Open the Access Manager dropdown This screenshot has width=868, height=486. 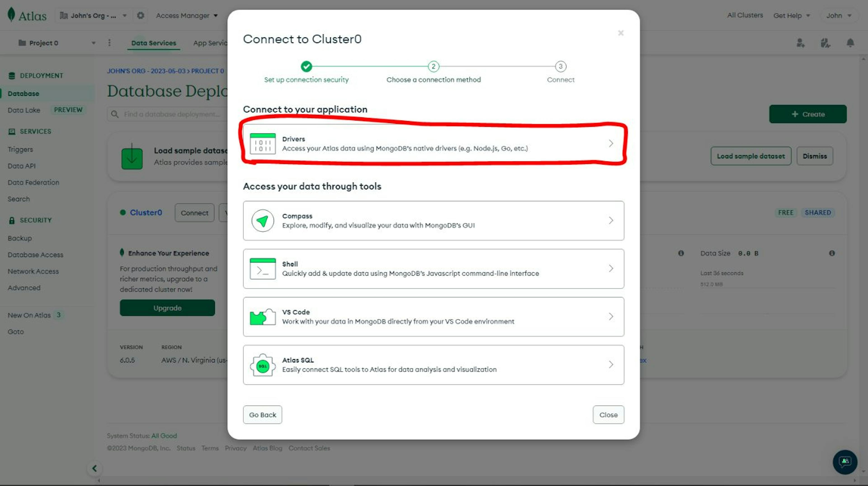187,16
